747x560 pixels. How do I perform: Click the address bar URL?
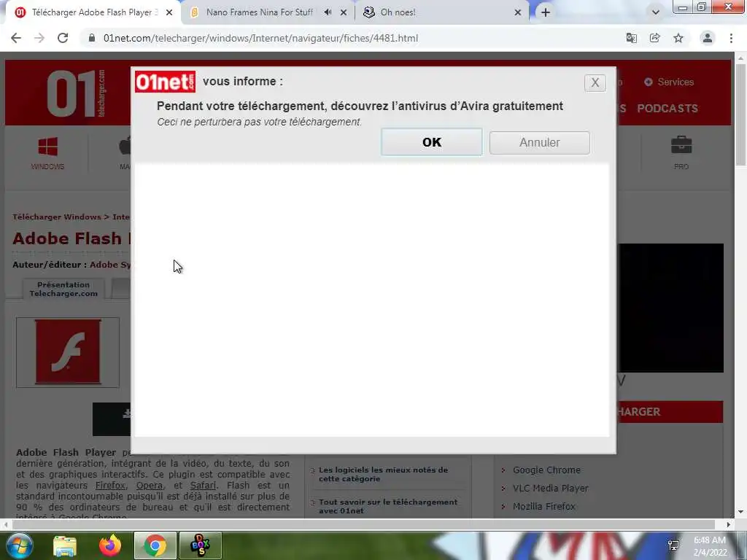coord(260,38)
